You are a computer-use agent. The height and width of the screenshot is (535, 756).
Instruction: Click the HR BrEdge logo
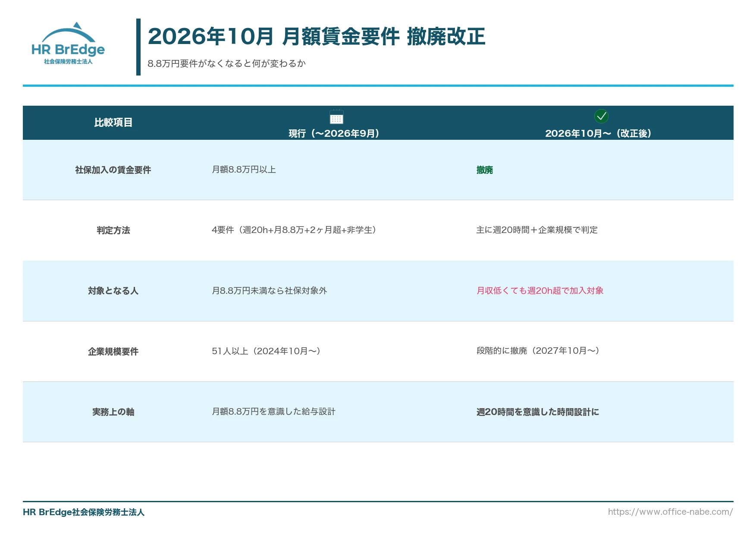pyautogui.click(x=68, y=43)
